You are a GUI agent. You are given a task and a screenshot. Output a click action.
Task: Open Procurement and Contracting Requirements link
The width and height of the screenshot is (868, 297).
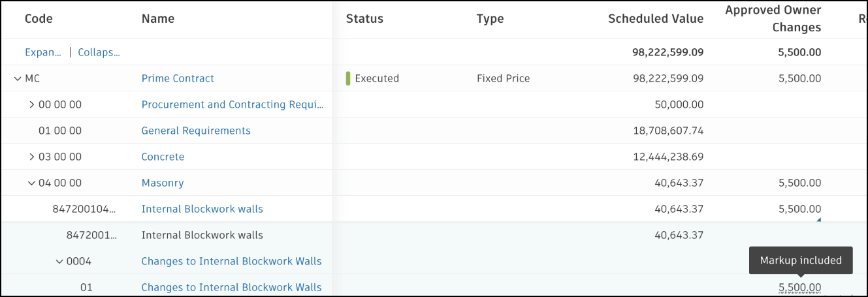coord(233,104)
